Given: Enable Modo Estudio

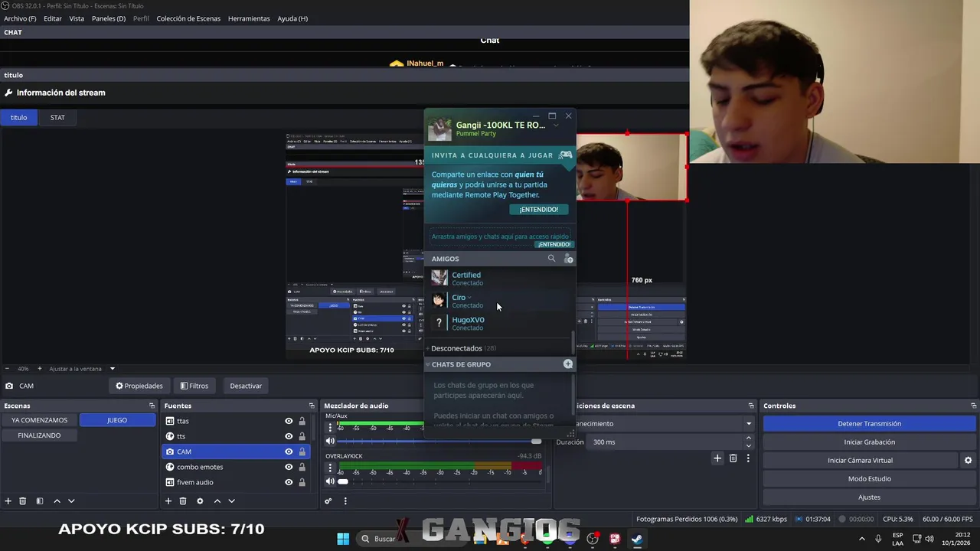Looking at the screenshot, I should (870, 478).
